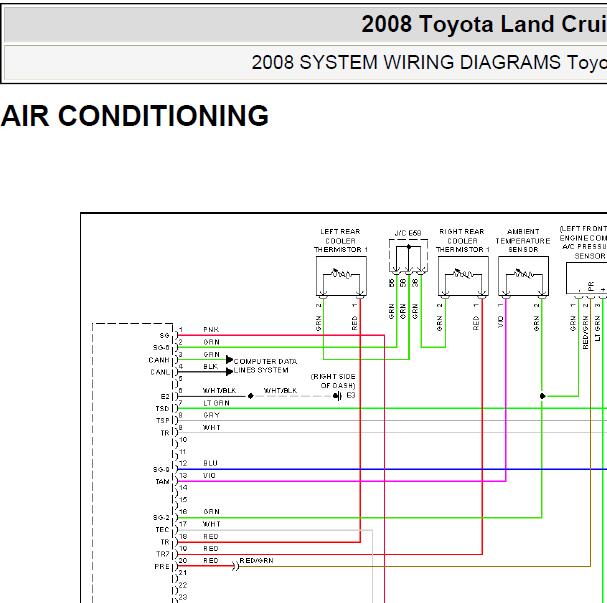Click the "TSP" terminal label
Screen dimensions: 607x603
[x=163, y=420]
